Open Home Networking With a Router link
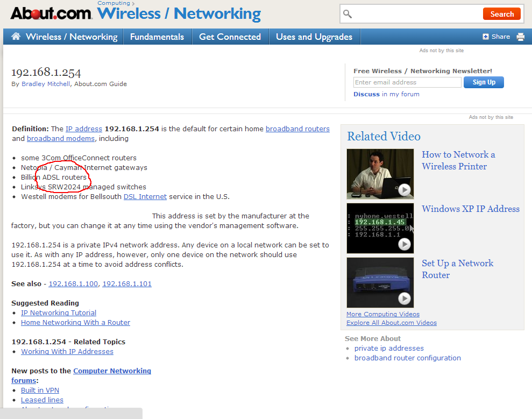Viewport: 532px width, 419px height. click(x=76, y=322)
